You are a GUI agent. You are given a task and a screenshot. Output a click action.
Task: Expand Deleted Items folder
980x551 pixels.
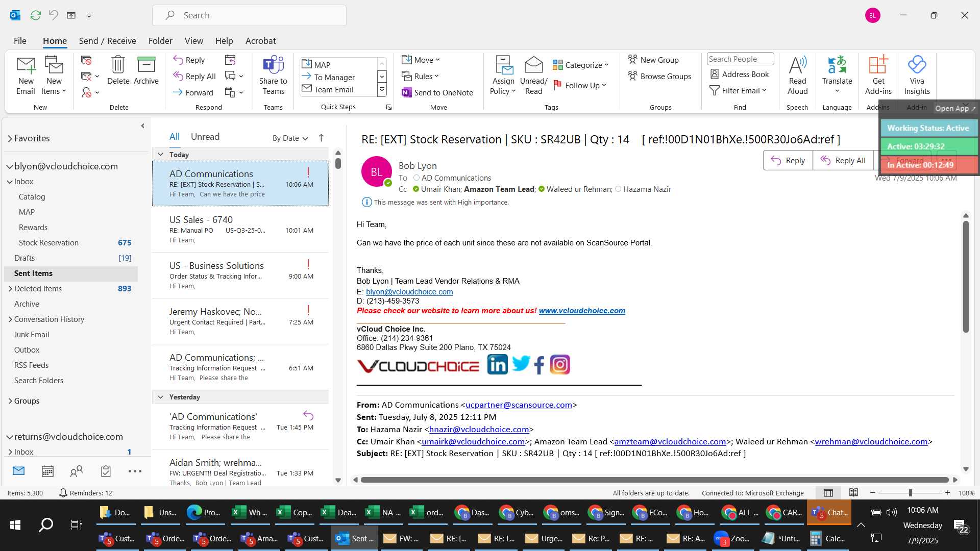tap(10, 289)
